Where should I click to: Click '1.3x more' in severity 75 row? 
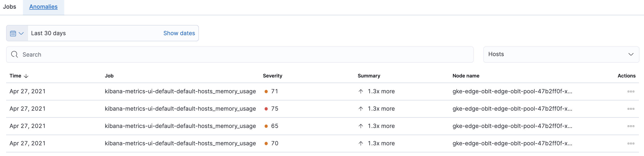tap(381, 109)
